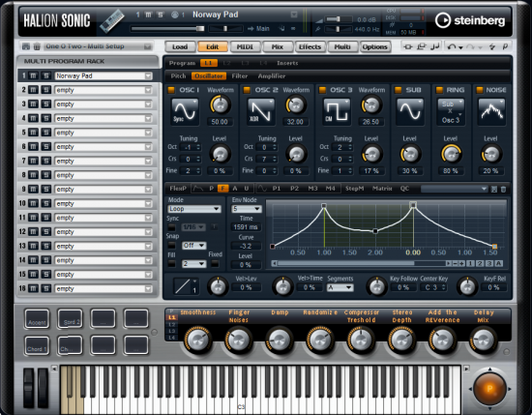Screen dimensions: 532x415
Task: Click the envelope preset trash icon
Action: [503, 189]
